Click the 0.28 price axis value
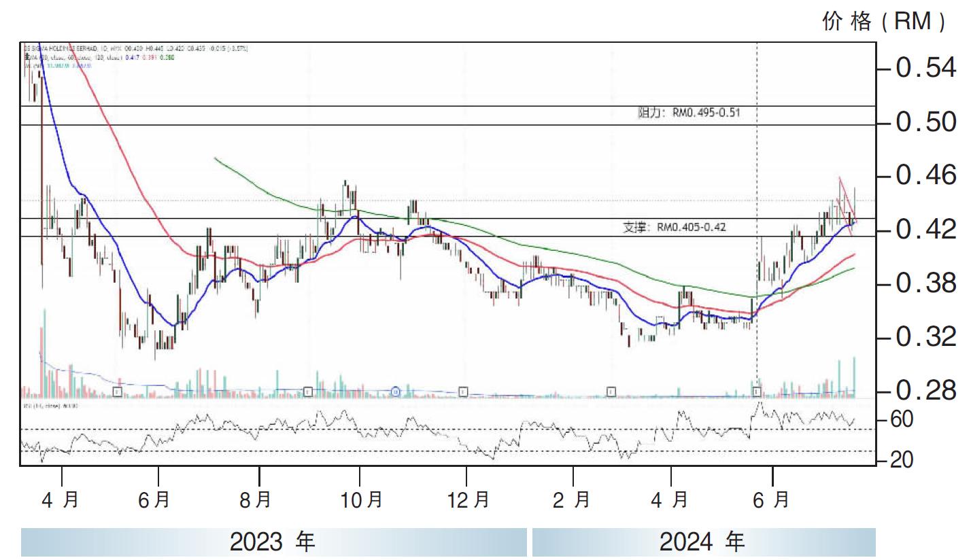Image resolution: width=971 pixels, height=560 pixels. [926, 392]
